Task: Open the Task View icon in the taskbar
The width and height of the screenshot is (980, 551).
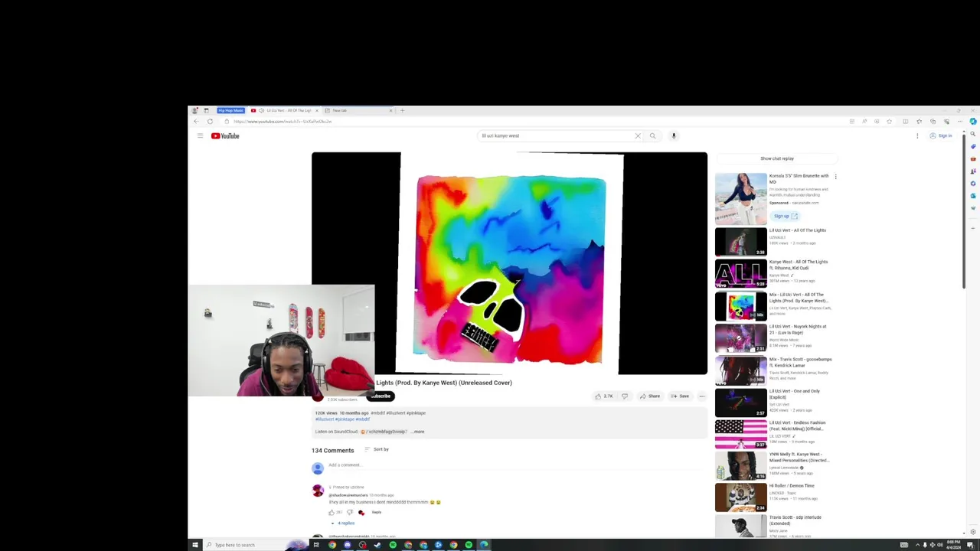Action: click(316, 545)
